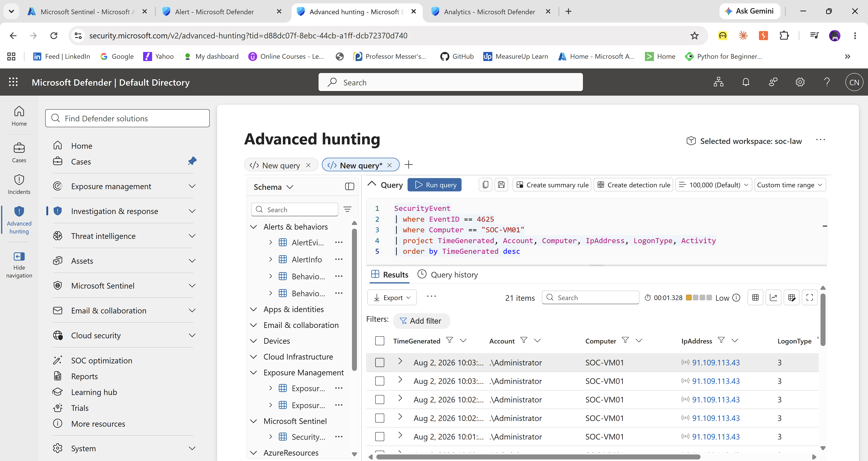Viewport: 868px width, 461px height.
Task: Open the settings gear in Defender header
Action: [800, 82]
